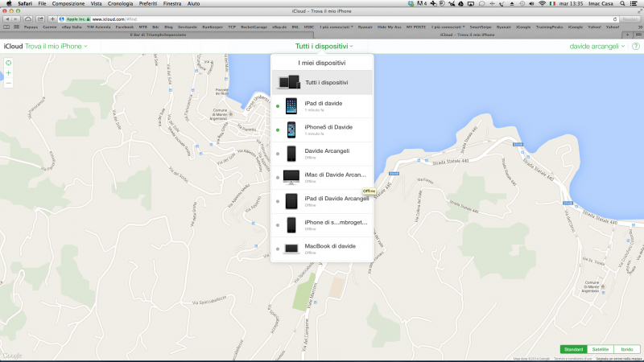Screen dimensions: 644x362
Task: Open the Safari menu
Action: (x=25, y=4)
